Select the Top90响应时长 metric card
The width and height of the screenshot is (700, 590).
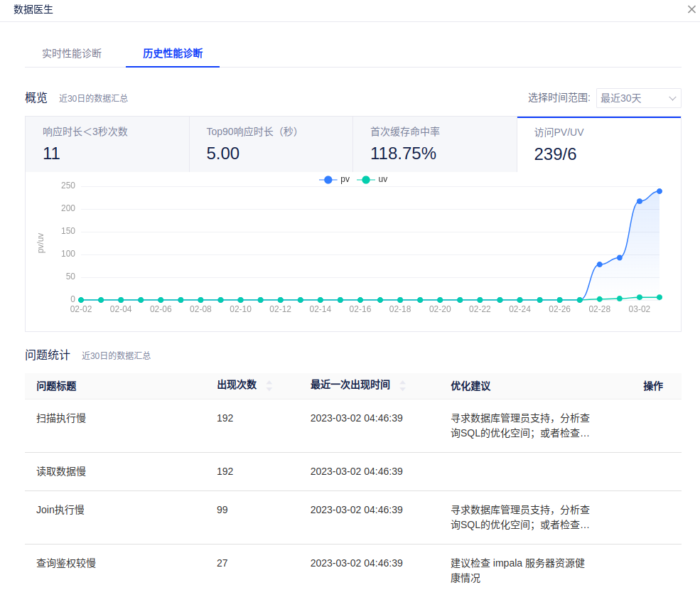click(271, 144)
